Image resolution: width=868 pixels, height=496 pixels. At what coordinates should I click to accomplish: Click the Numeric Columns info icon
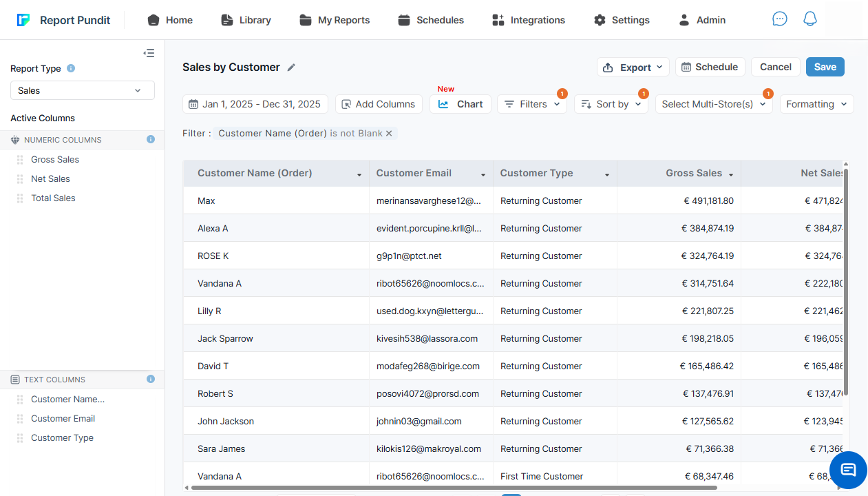click(151, 139)
